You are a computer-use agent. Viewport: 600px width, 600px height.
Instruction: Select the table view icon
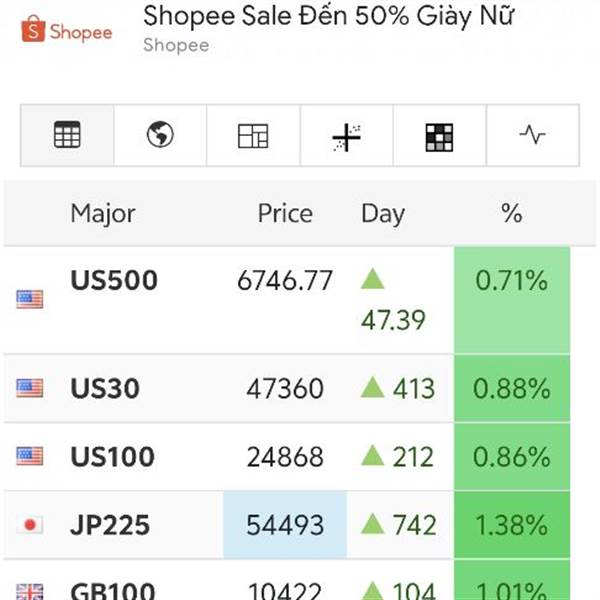tap(67, 135)
